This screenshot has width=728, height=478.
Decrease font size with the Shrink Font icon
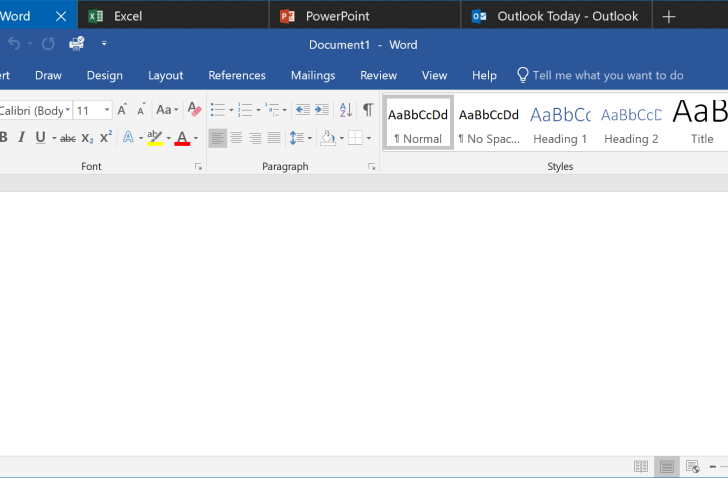click(x=141, y=110)
